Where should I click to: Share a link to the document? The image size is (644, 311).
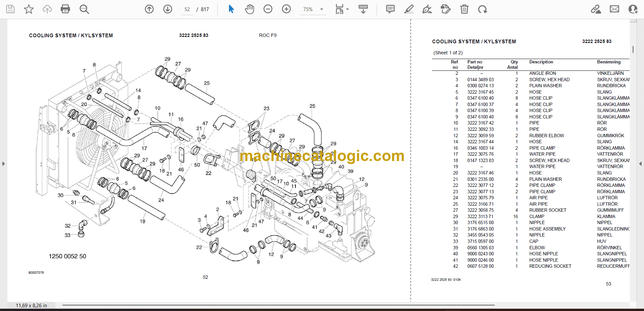[596, 9]
